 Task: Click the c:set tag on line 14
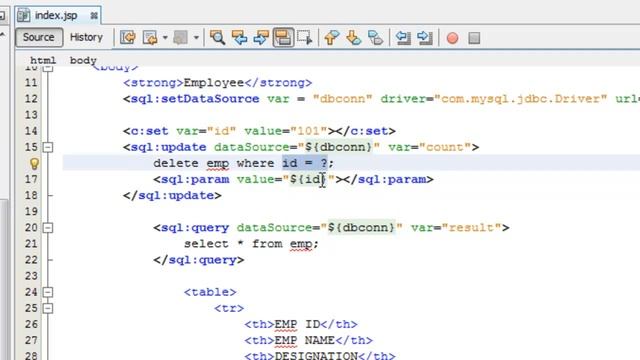145,131
